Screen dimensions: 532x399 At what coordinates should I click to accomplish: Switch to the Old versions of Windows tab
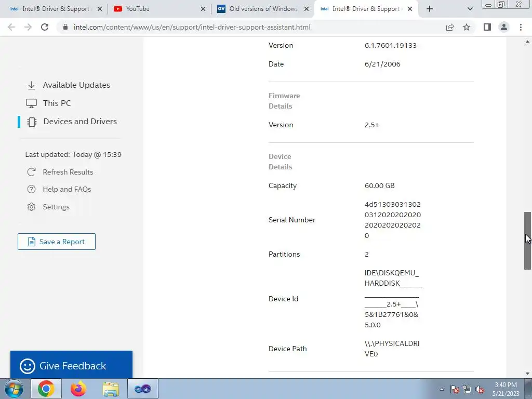pos(263,9)
